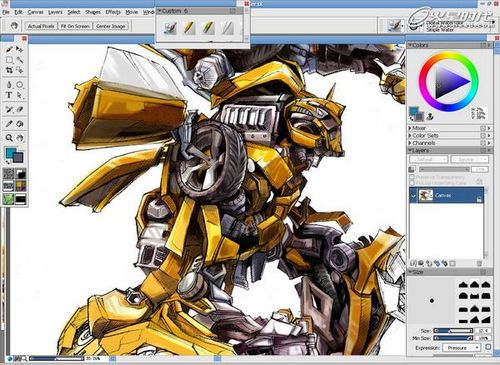The height and width of the screenshot is (365, 500).
Task: Expand the Channels panel
Action: 410,143
